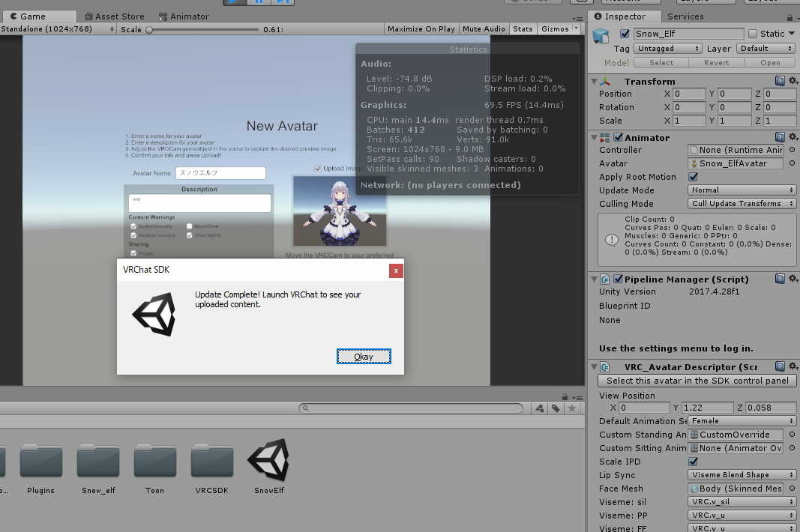Screen dimensions: 800x532
Task: Open object picker for Snow_ElfAvatar field
Action: point(792,163)
